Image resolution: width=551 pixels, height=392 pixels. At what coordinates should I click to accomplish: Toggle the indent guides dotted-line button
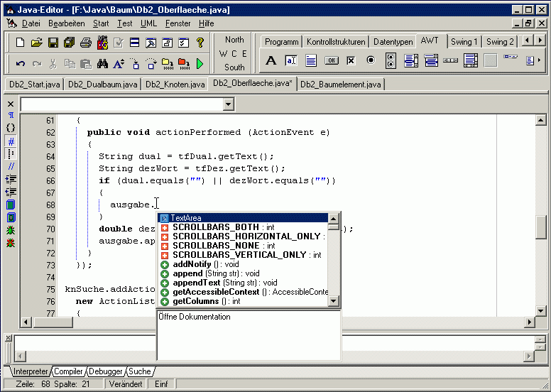pyautogui.click(x=11, y=153)
